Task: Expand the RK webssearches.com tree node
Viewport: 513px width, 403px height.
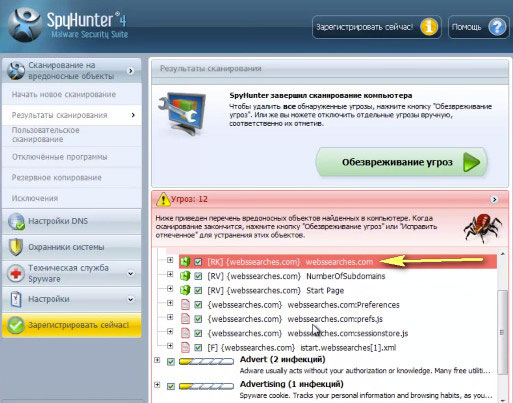Action: coord(170,260)
